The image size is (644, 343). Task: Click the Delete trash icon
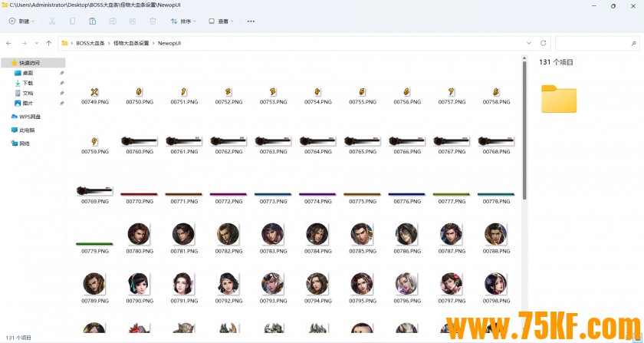(153, 21)
